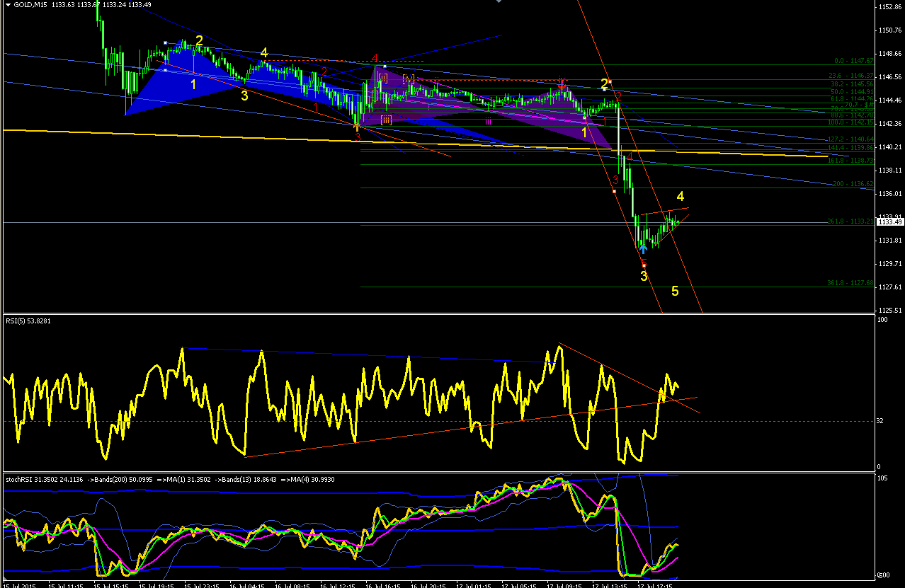Open the dropdown triangle beside GOLD,M15 title

click(x=8, y=6)
